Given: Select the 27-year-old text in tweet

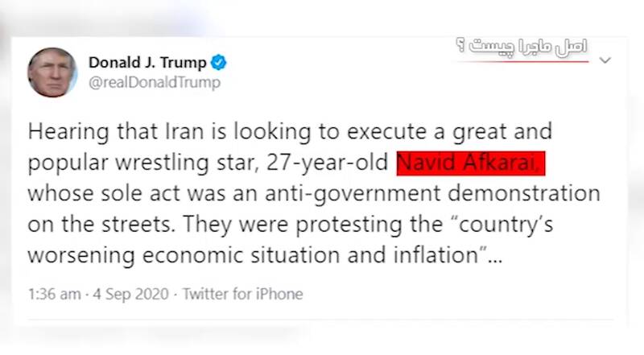Looking at the screenshot, I should pyautogui.click(x=327, y=163).
